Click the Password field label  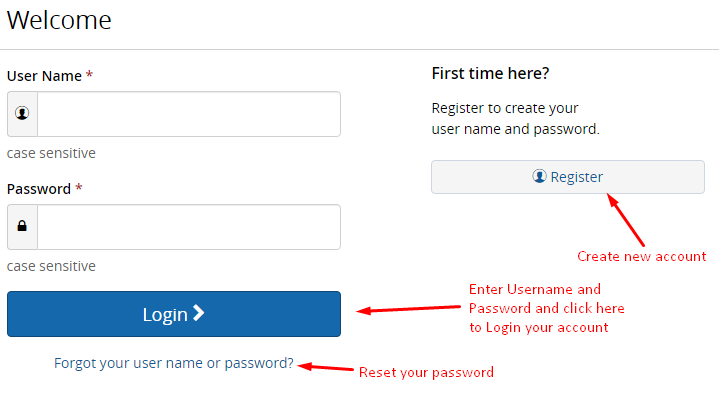click(39, 189)
